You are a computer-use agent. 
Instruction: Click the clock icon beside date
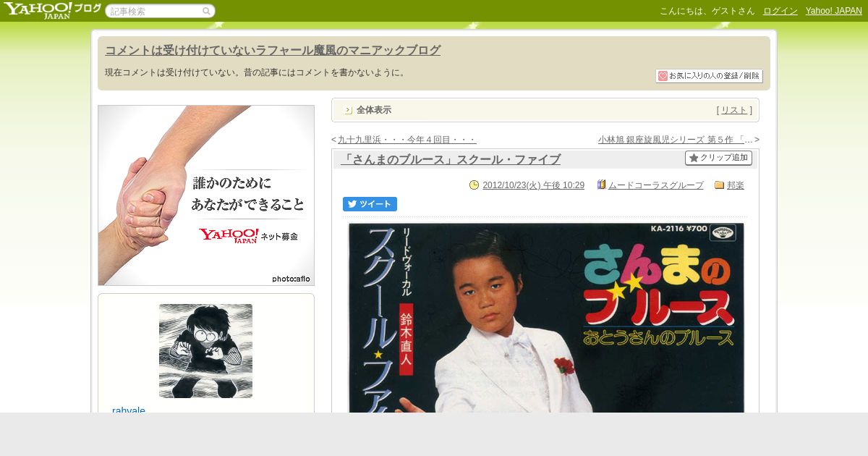474,185
